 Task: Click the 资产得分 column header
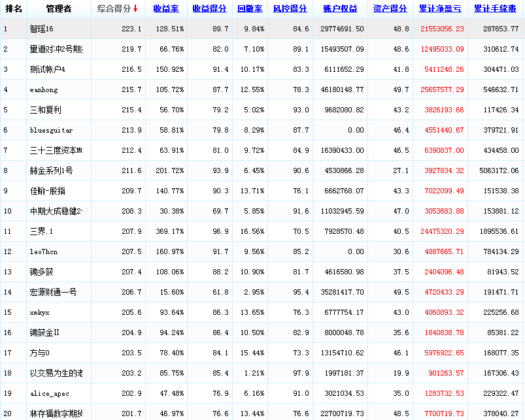click(390, 9)
